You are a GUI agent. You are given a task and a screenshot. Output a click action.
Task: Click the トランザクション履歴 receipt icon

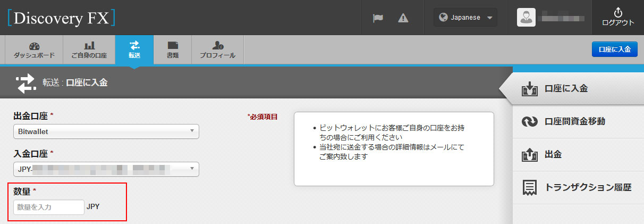coord(530,188)
